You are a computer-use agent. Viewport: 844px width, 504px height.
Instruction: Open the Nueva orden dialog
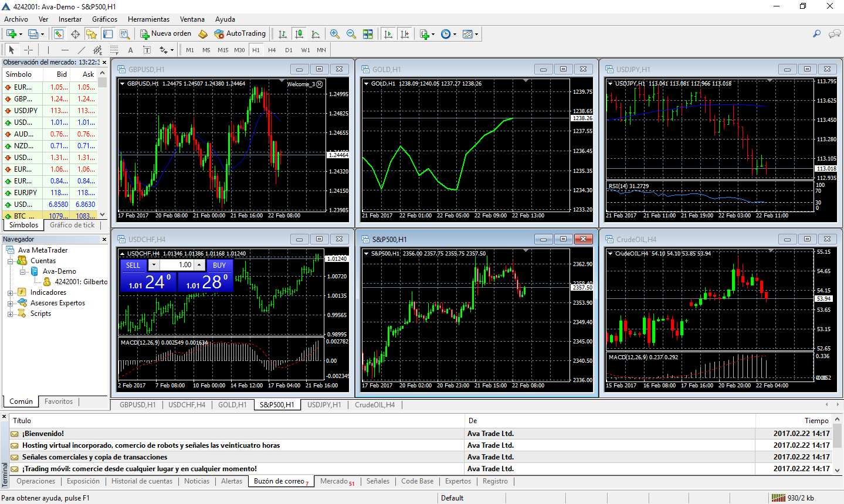[166, 33]
